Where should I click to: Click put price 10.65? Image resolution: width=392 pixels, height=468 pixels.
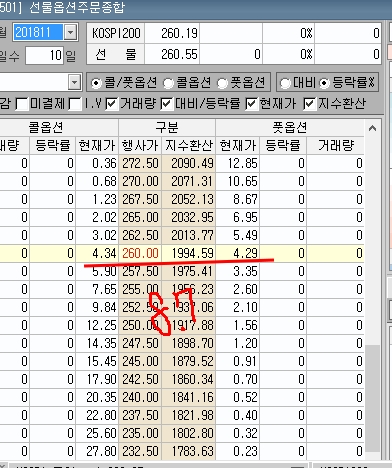(238, 181)
